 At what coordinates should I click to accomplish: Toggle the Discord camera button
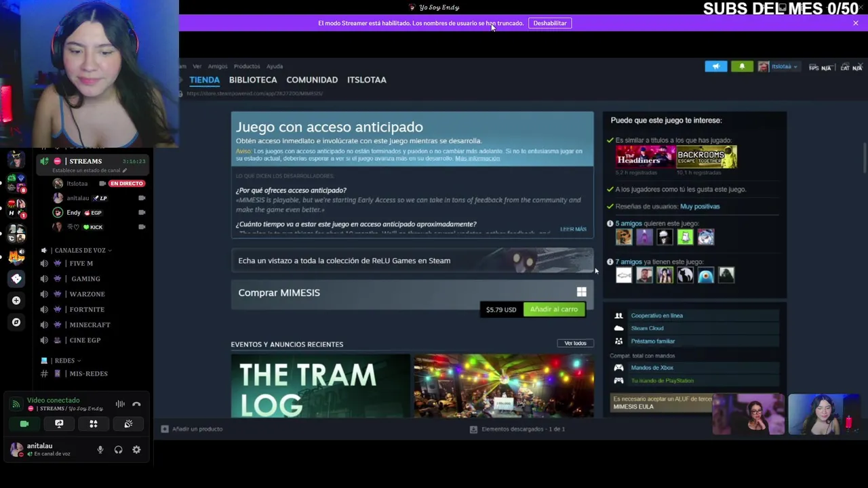point(24,424)
